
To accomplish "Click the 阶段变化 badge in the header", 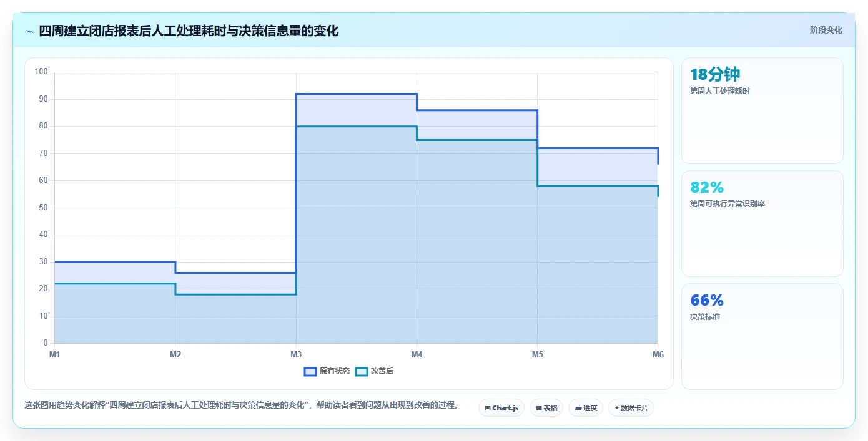I will point(826,30).
